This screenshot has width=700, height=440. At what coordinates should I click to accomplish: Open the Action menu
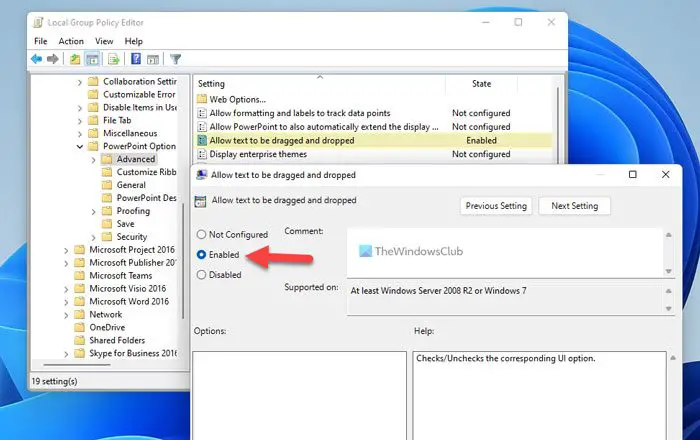click(x=71, y=41)
